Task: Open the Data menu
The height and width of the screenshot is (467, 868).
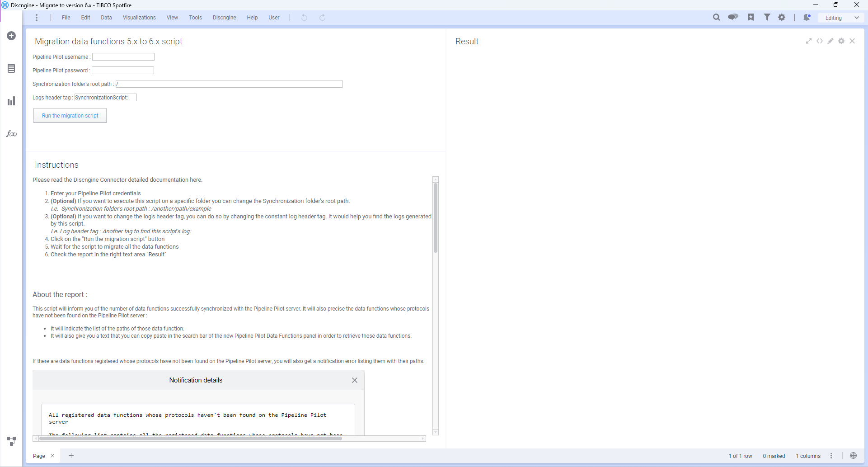Action: coord(106,18)
